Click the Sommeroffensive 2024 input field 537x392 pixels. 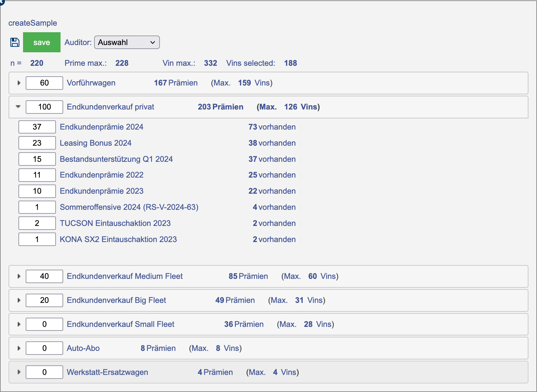coord(37,207)
